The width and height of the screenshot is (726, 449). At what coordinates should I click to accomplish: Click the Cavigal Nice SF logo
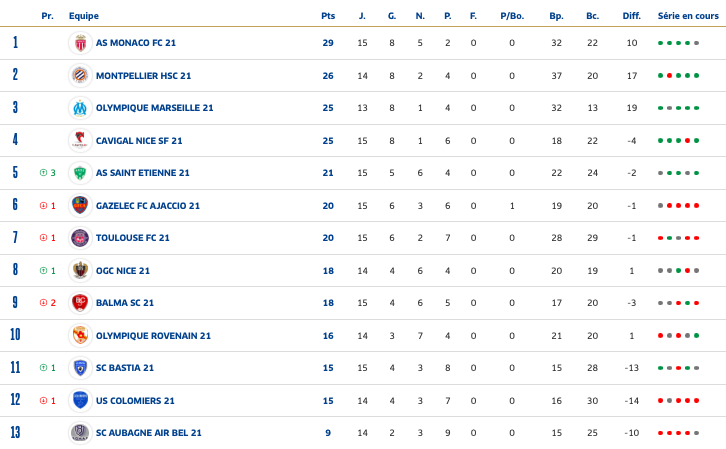click(x=80, y=140)
